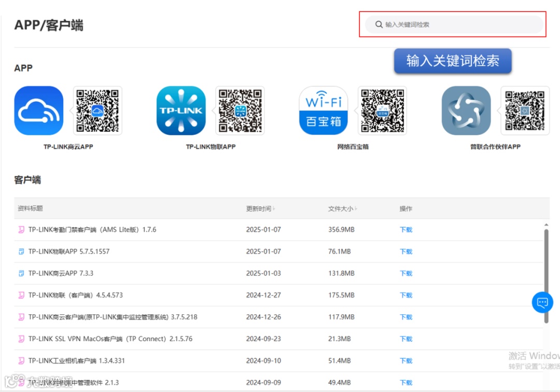Click file size 356.9MB cell
The height and width of the screenshot is (392, 560).
pyautogui.click(x=341, y=230)
